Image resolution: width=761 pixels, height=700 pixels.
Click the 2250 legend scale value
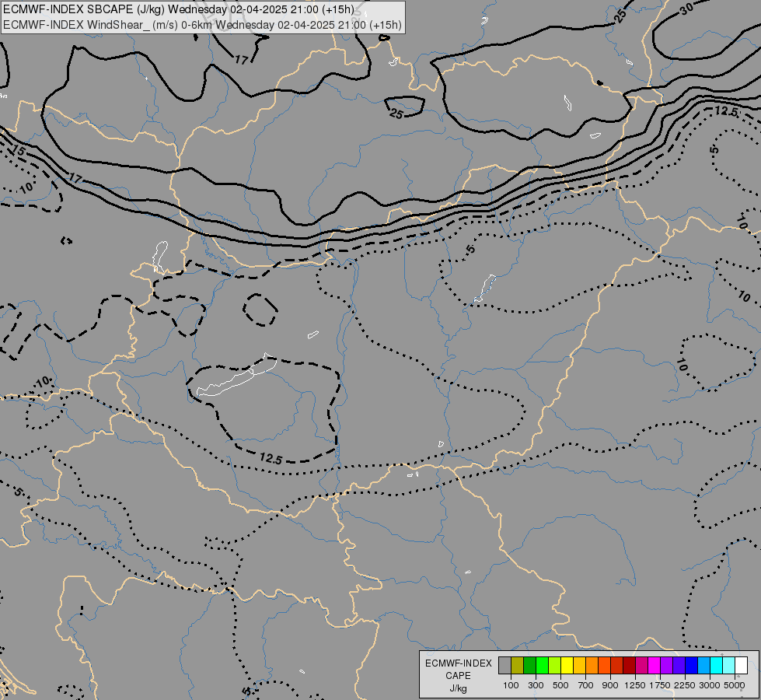(685, 685)
